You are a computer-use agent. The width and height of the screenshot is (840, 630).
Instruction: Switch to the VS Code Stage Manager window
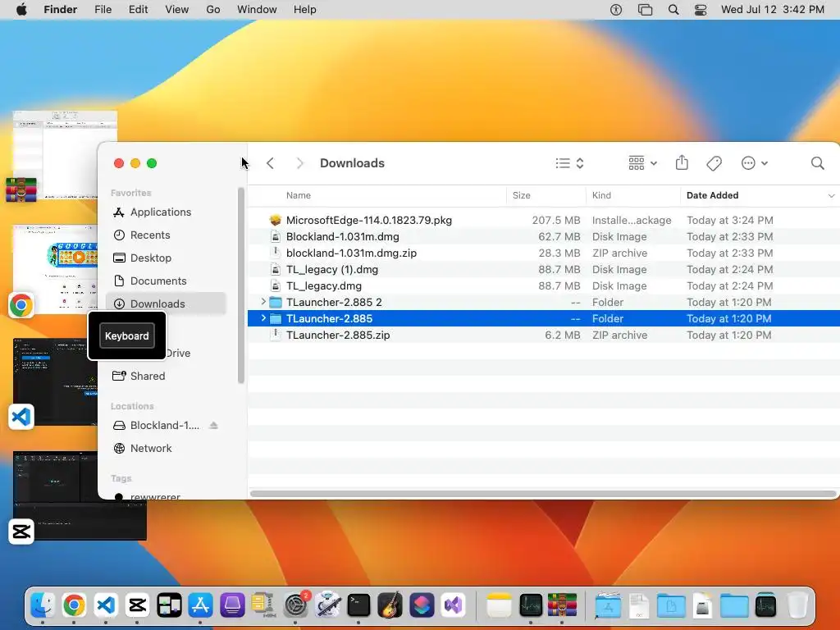click(x=53, y=383)
